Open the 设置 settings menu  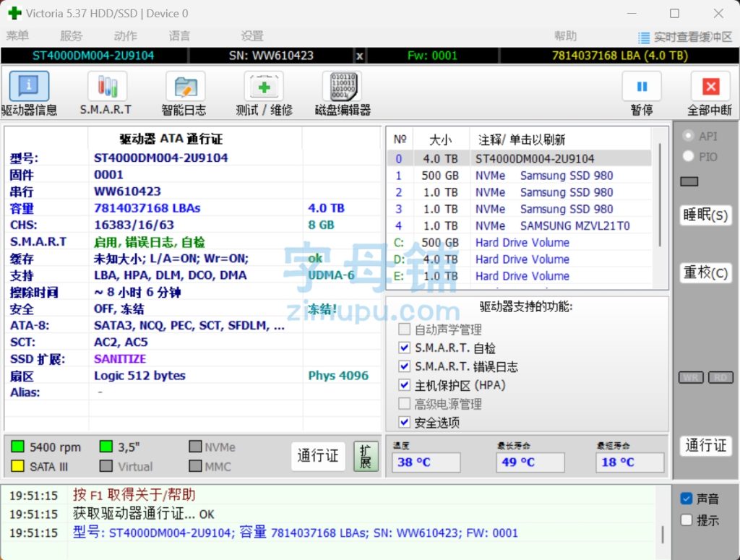point(252,36)
